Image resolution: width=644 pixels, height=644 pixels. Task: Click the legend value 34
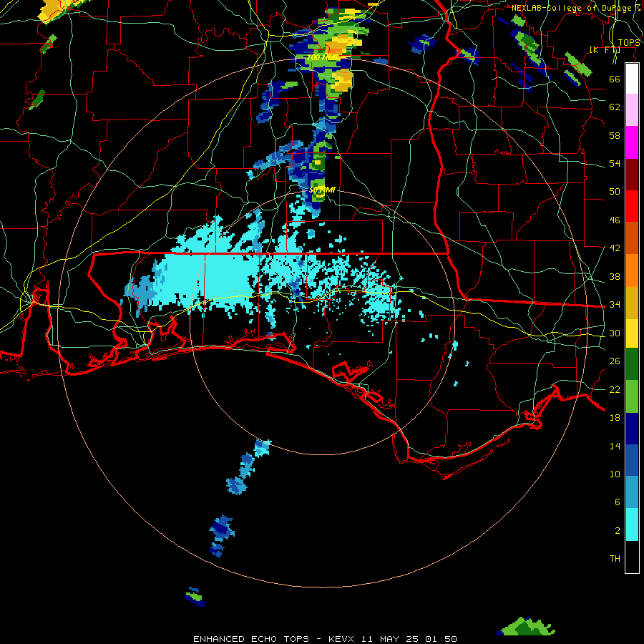[615, 305]
